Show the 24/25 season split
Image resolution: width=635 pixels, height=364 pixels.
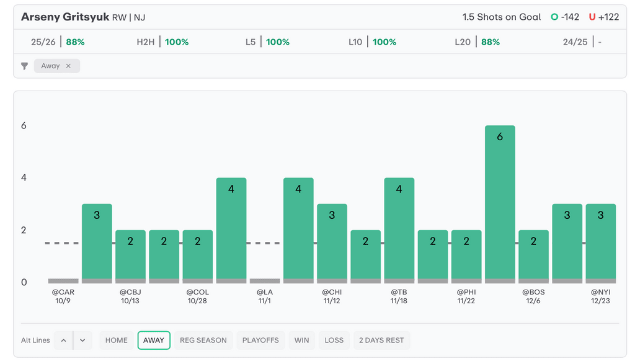pyautogui.click(x=582, y=42)
